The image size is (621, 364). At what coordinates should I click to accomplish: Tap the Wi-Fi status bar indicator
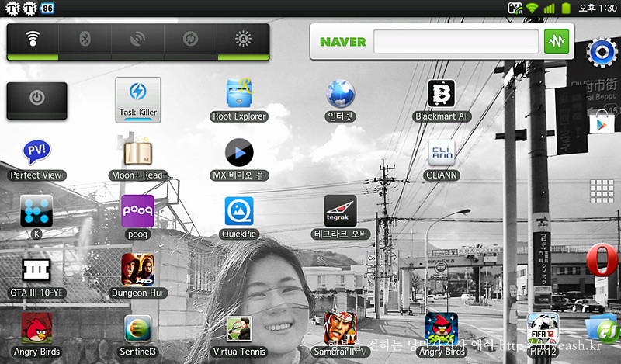[x=532, y=8]
